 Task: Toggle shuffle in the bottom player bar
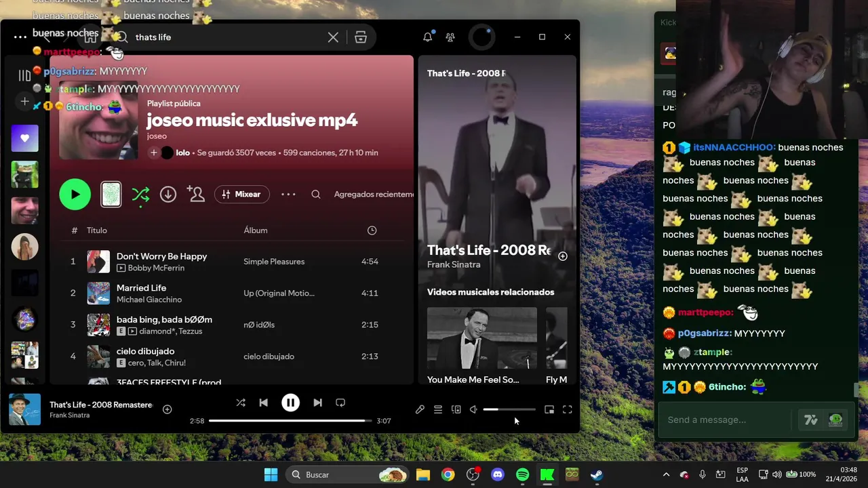[x=241, y=403]
